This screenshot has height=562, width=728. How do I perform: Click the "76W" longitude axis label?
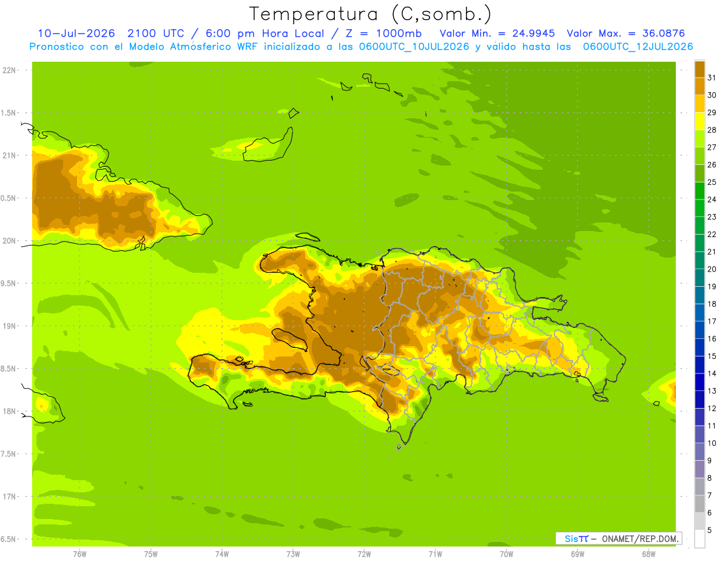(79, 554)
